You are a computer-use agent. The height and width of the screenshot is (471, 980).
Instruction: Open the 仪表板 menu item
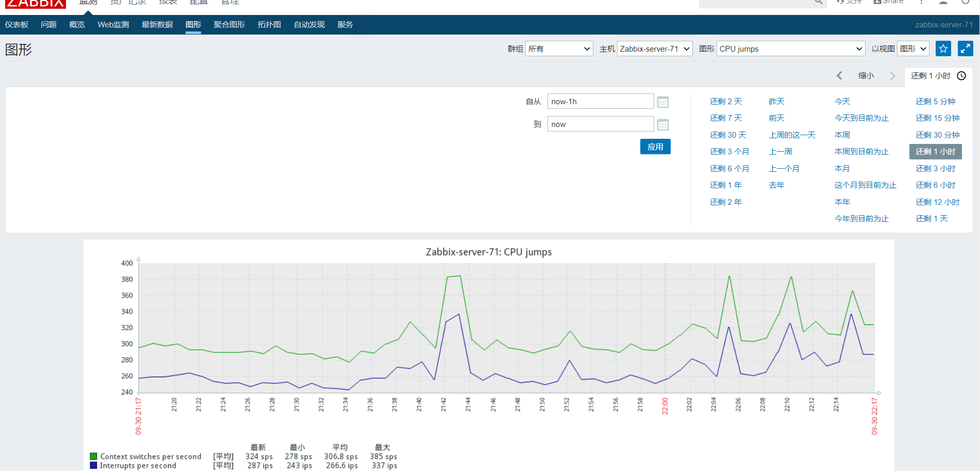point(16,25)
